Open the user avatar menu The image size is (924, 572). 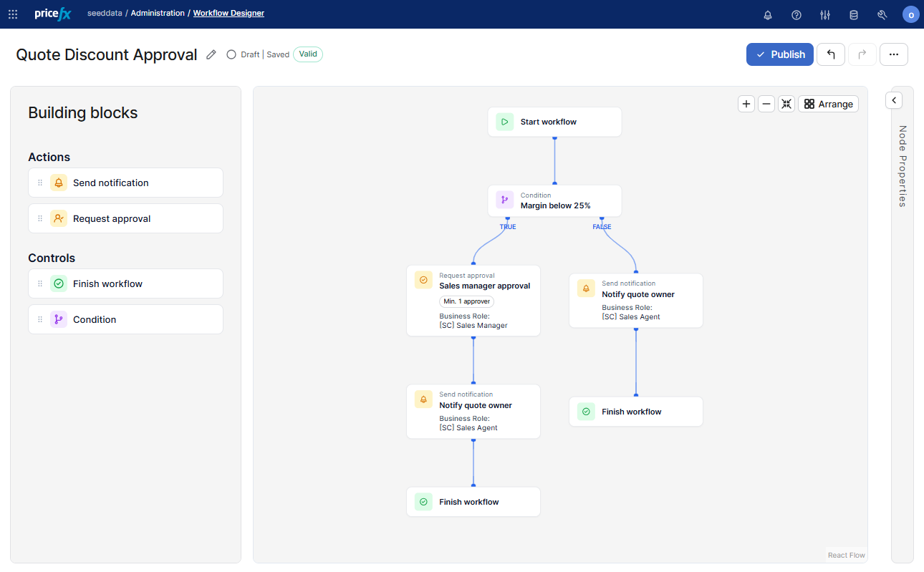click(911, 14)
